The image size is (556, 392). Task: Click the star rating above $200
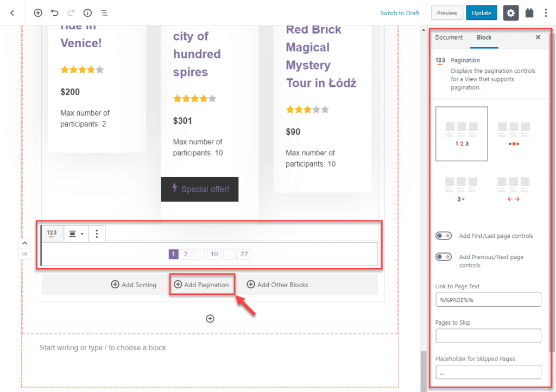point(82,69)
